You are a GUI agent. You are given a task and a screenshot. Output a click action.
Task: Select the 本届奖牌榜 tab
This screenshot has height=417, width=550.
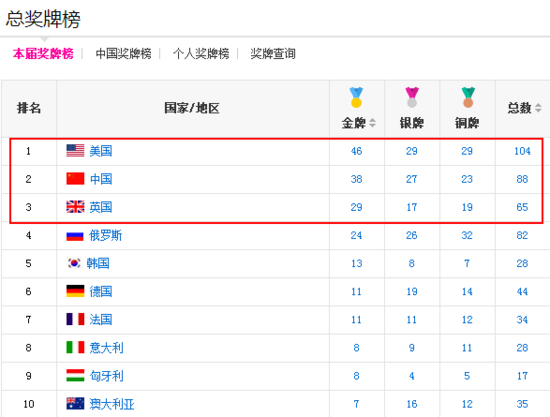tap(43, 54)
